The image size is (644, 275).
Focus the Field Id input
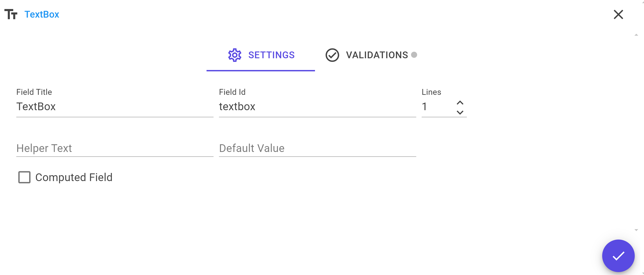317,107
